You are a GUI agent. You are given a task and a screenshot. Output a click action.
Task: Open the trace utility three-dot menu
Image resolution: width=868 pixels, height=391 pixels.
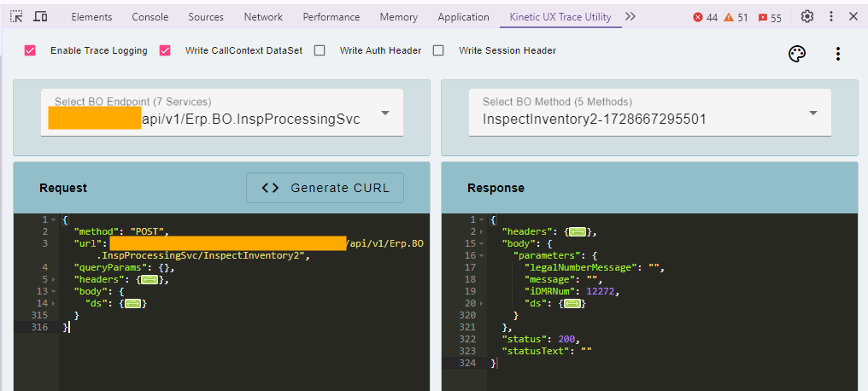pos(837,54)
